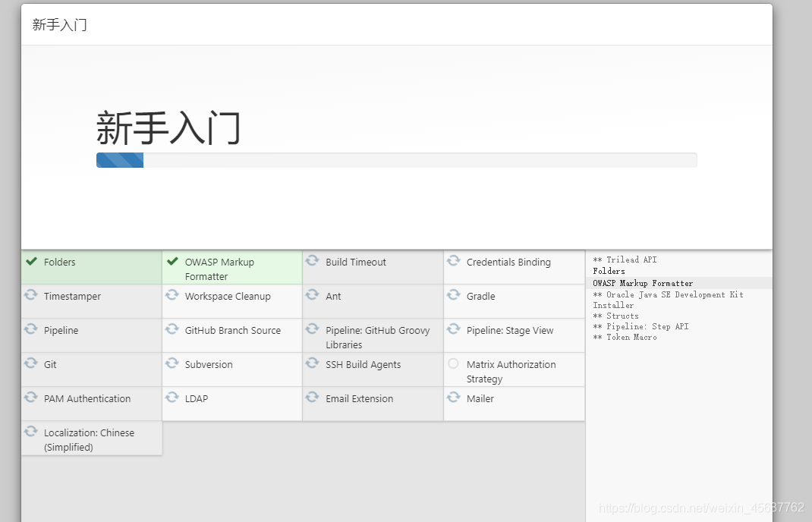Screen dimensions: 812x522
Task: Click the checkmark next to OWASP Markup Formatter
Action: pyautogui.click(x=172, y=261)
